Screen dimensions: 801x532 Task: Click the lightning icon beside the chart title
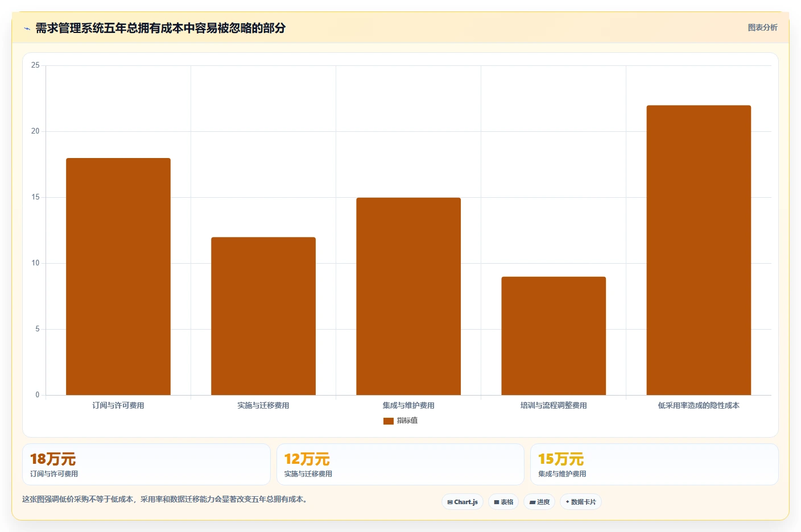[27, 28]
